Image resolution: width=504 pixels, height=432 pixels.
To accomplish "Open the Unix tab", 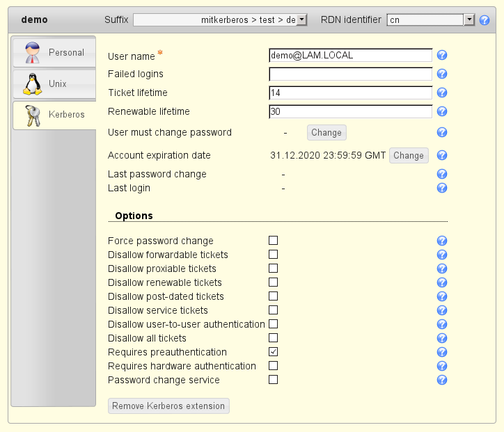I will click(x=54, y=83).
